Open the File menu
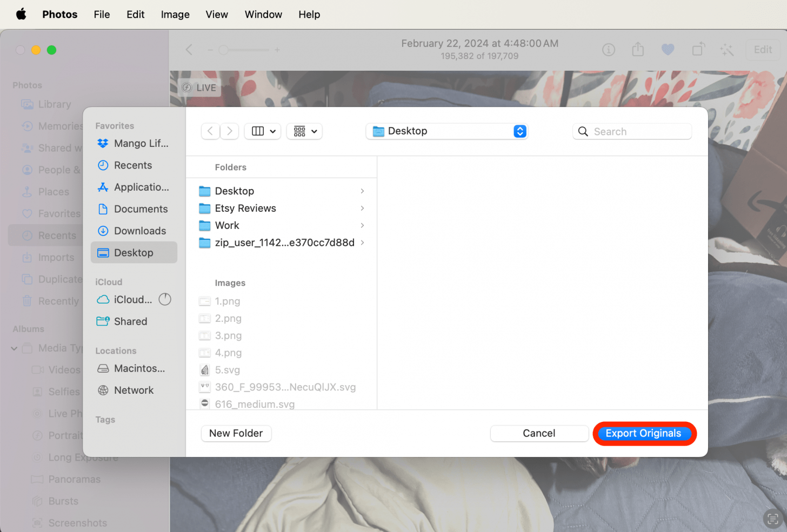Screen dimensions: 787x532 pos(102,15)
